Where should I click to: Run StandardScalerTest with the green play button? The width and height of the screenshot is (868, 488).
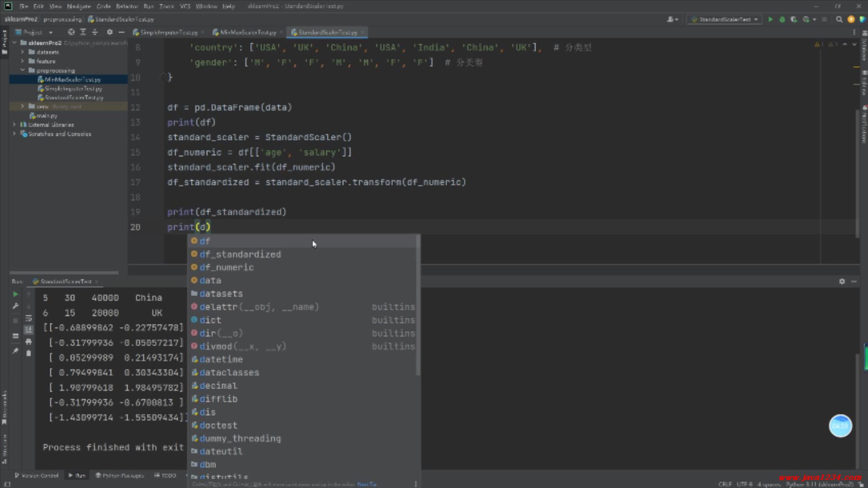point(770,19)
